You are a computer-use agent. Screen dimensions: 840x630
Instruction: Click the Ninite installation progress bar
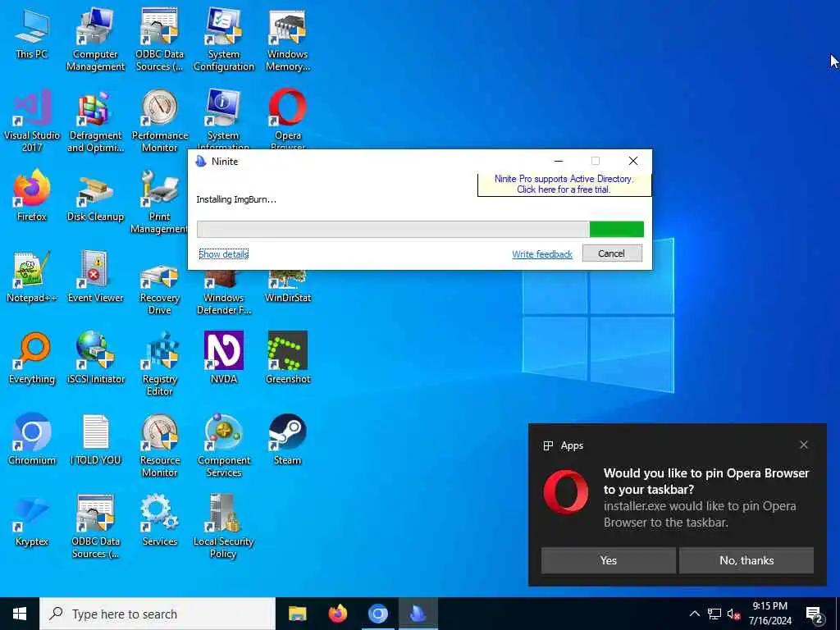pyautogui.click(x=420, y=230)
